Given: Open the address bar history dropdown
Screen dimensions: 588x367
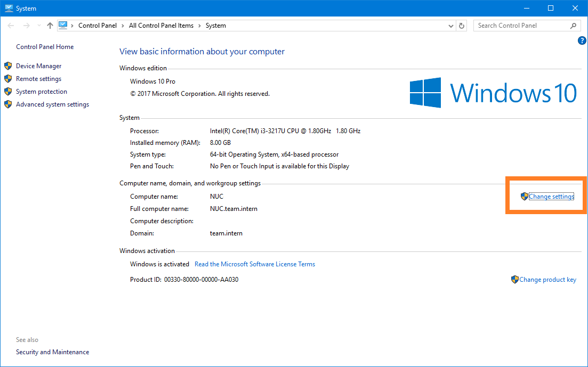Looking at the screenshot, I should (x=451, y=26).
